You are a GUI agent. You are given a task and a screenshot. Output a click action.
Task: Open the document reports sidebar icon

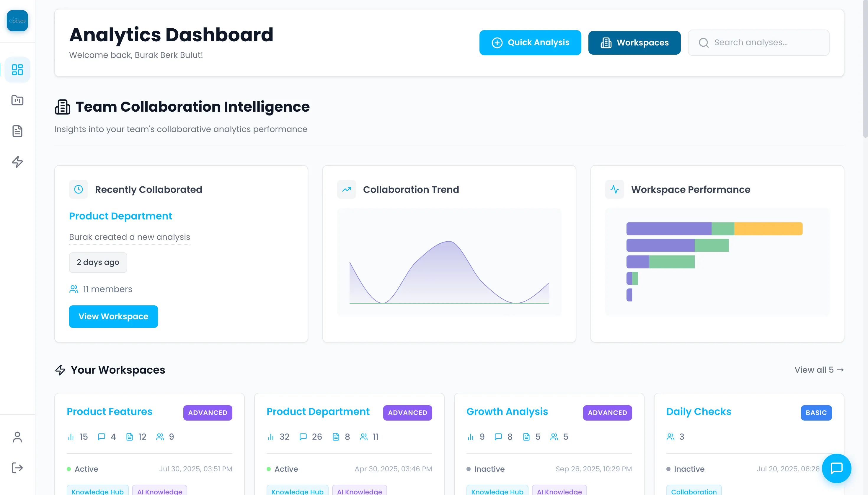(x=17, y=131)
